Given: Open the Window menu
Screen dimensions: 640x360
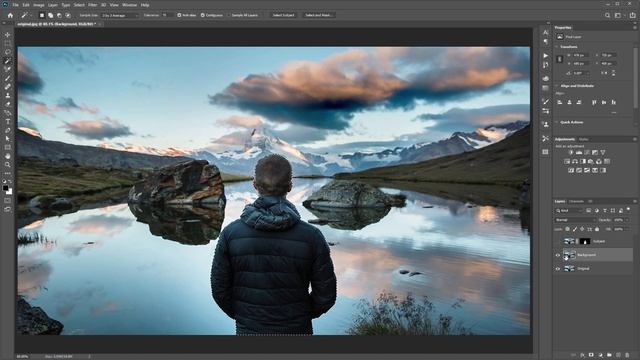Looking at the screenshot, I should [x=129, y=5].
